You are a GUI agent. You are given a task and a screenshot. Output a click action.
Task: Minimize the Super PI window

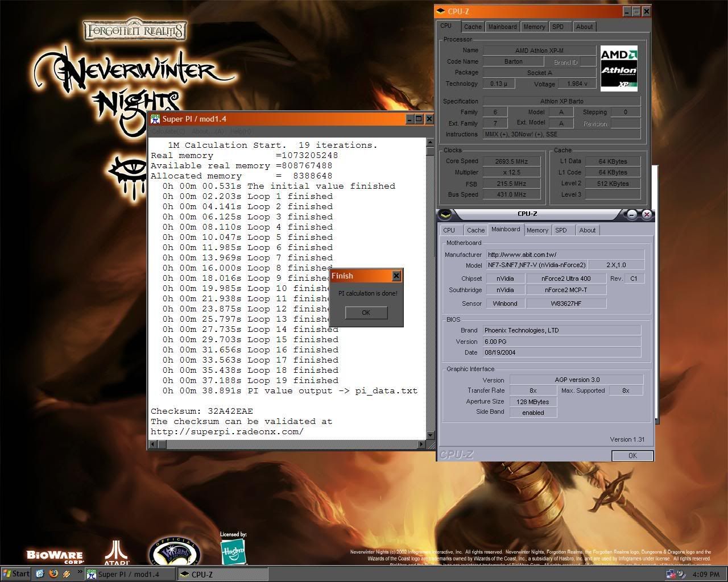pyautogui.click(x=409, y=119)
